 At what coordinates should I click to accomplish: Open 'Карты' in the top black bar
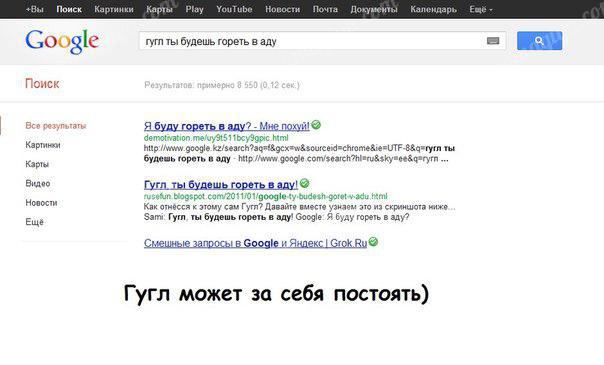click(159, 9)
